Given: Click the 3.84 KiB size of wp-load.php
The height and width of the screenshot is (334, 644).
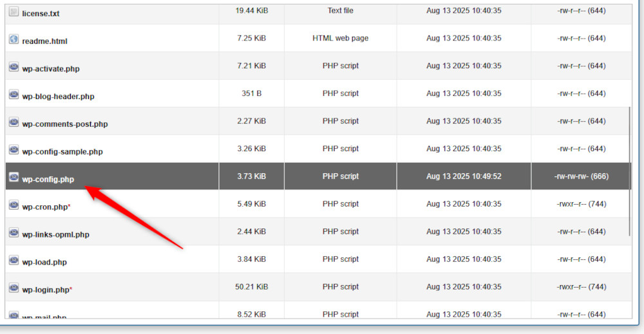Looking at the screenshot, I should click(251, 259).
